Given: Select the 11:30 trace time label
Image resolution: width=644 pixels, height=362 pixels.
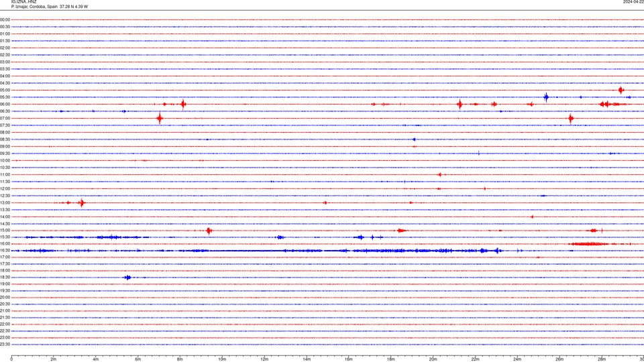Looking at the screenshot, I should pyautogui.click(x=5, y=182).
